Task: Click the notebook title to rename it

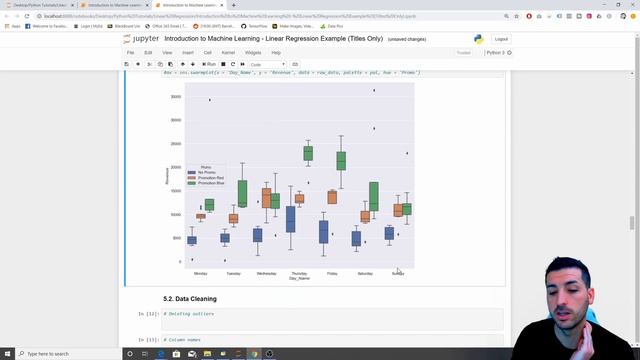Action: (x=273, y=39)
